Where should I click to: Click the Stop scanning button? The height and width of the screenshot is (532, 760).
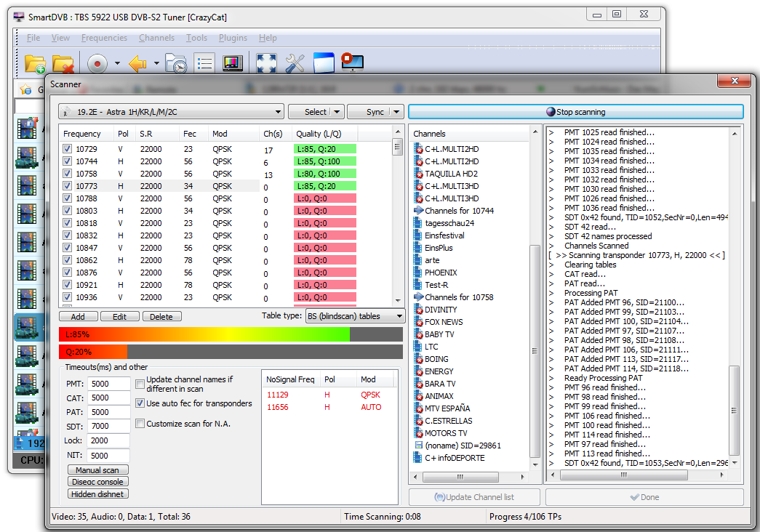coord(575,112)
